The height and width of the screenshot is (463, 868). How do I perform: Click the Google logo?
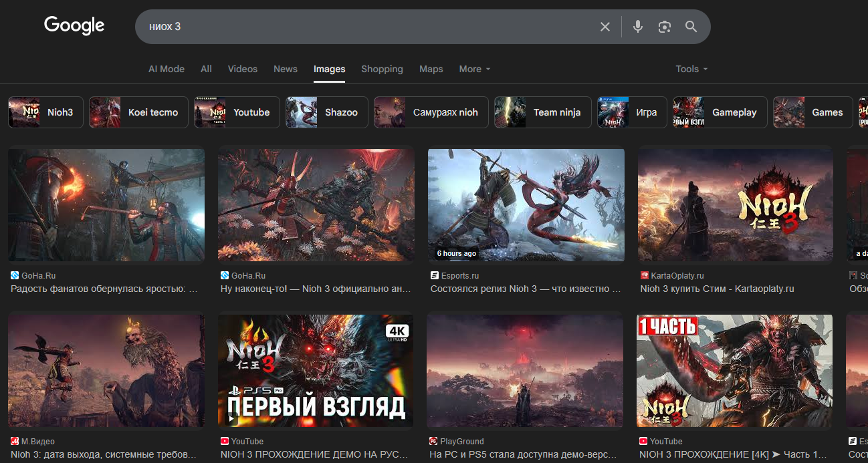(x=74, y=26)
